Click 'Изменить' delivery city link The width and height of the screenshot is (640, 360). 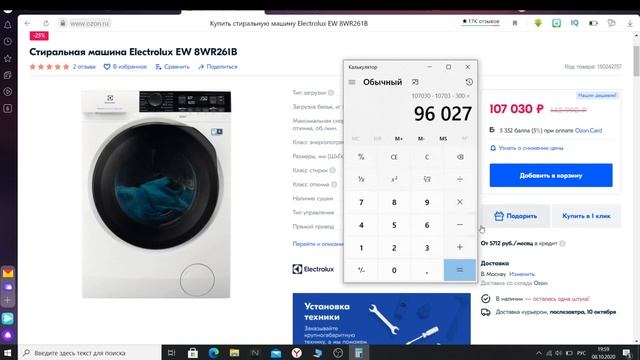coord(522,274)
